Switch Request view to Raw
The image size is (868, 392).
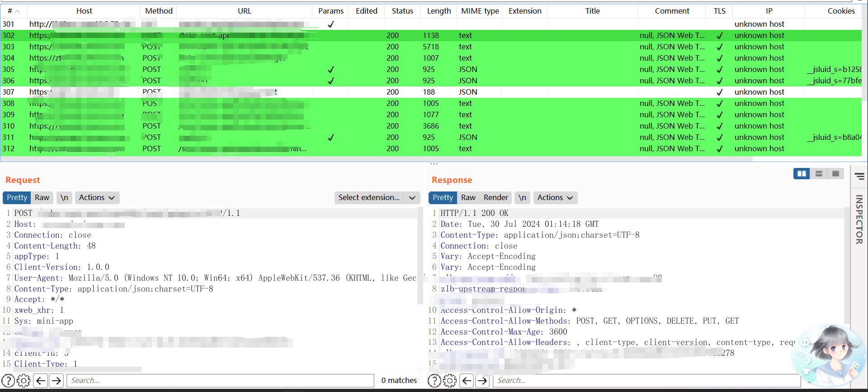click(42, 198)
